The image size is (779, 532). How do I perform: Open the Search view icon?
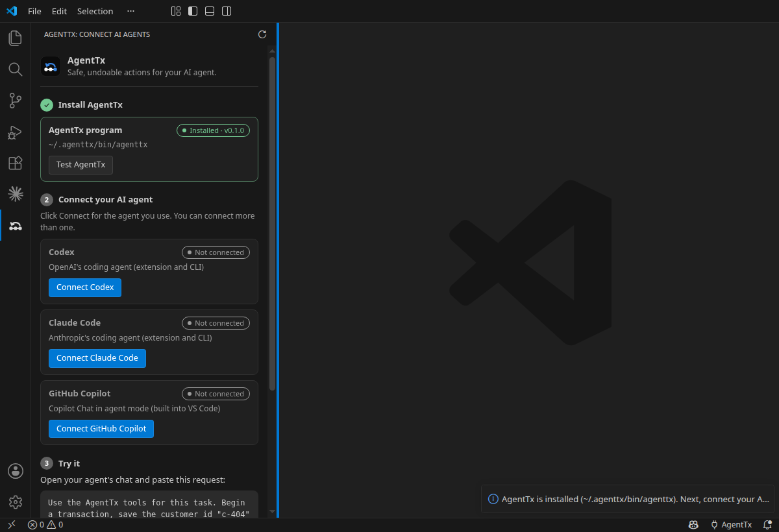tap(16, 69)
